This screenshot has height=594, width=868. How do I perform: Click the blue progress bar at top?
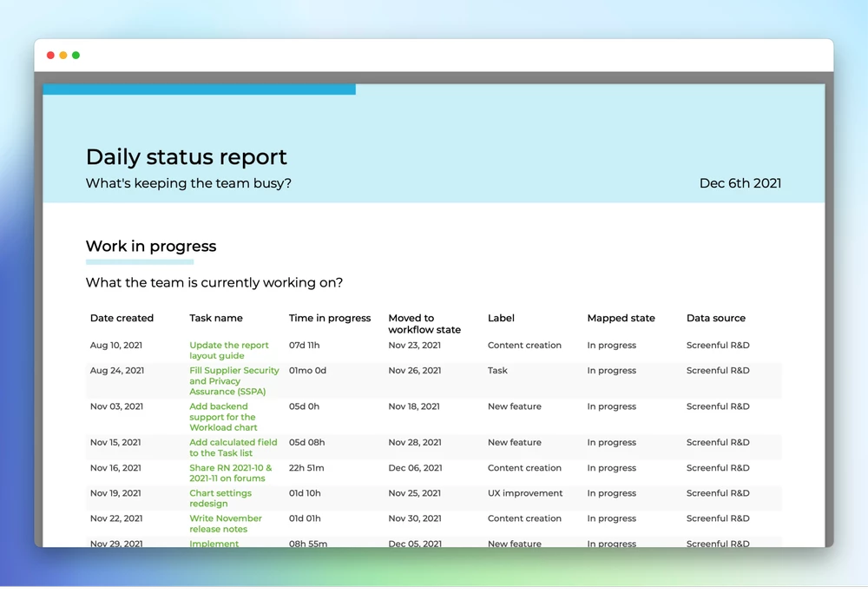[200, 89]
